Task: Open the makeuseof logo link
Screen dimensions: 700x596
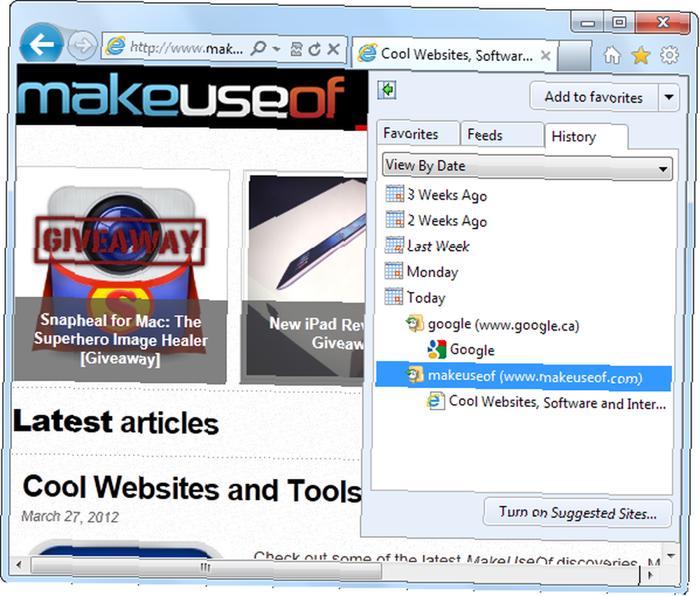Action: [181, 97]
